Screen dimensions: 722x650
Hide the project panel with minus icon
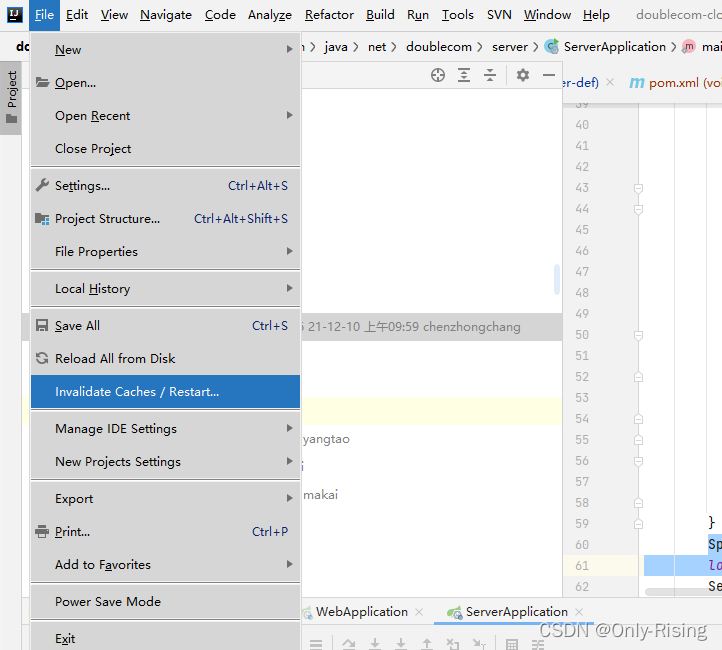549,75
